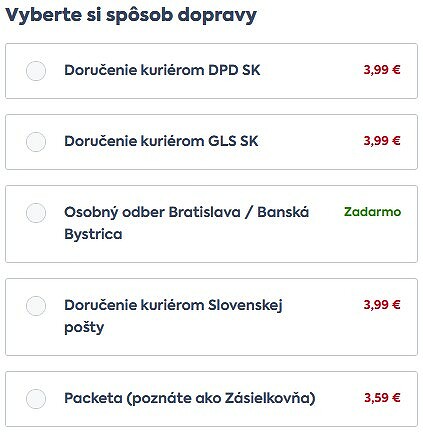Click the 'Doručenie kuriérom Slovenskej' label text
The image size is (423, 435).
173,306
